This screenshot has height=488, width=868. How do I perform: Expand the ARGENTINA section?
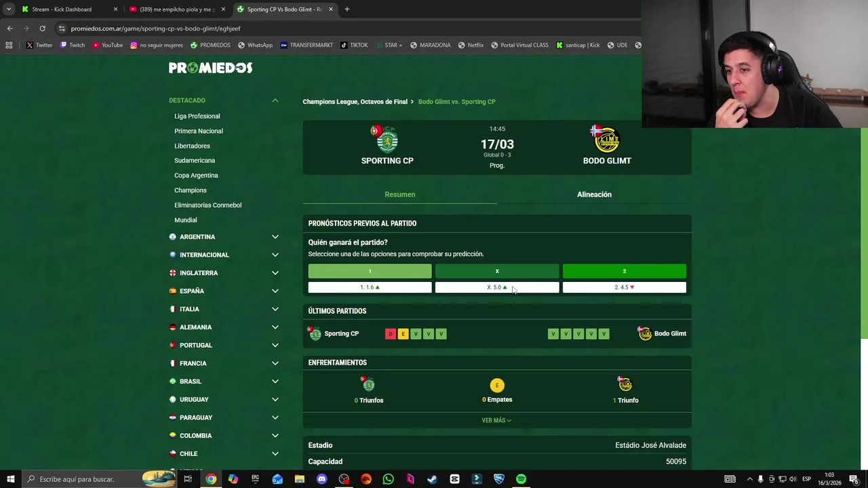(275, 237)
